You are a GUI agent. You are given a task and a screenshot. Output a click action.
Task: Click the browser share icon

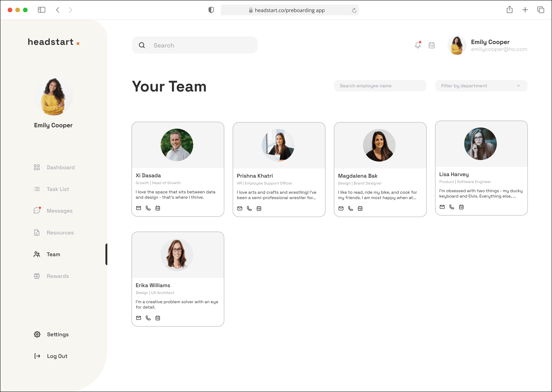coord(509,10)
